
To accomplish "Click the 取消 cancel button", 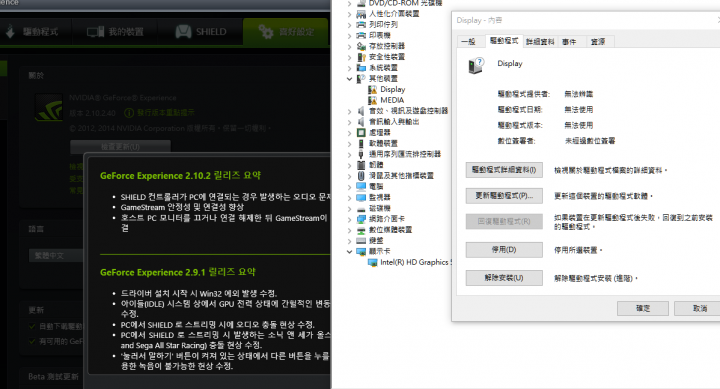I will (698, 308).
